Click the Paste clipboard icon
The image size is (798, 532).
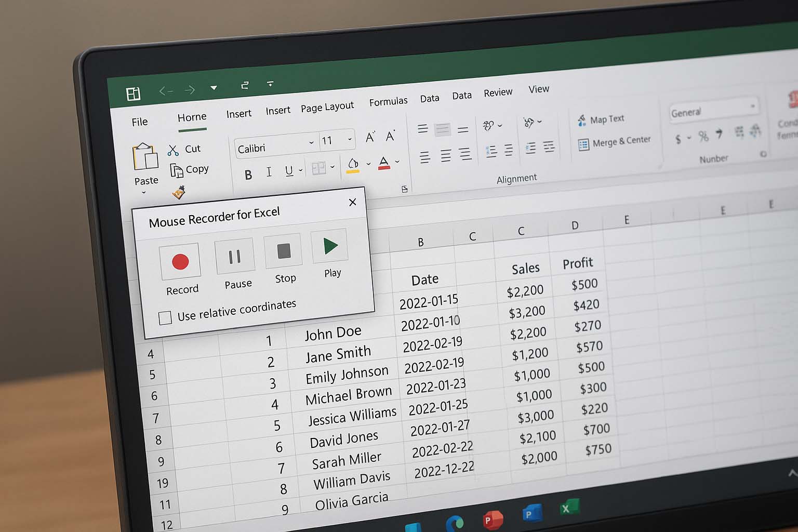pyautogui.click(x=145, y=156)
